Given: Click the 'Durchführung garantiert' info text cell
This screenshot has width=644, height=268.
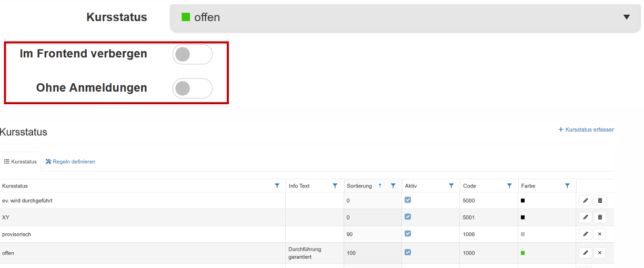Looking at the screenshot, I should 305,253.
